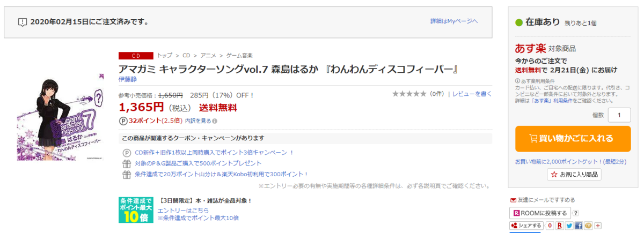Click the シェアする share button
Viewport: 644px width, 233px height.
point(526,226)
